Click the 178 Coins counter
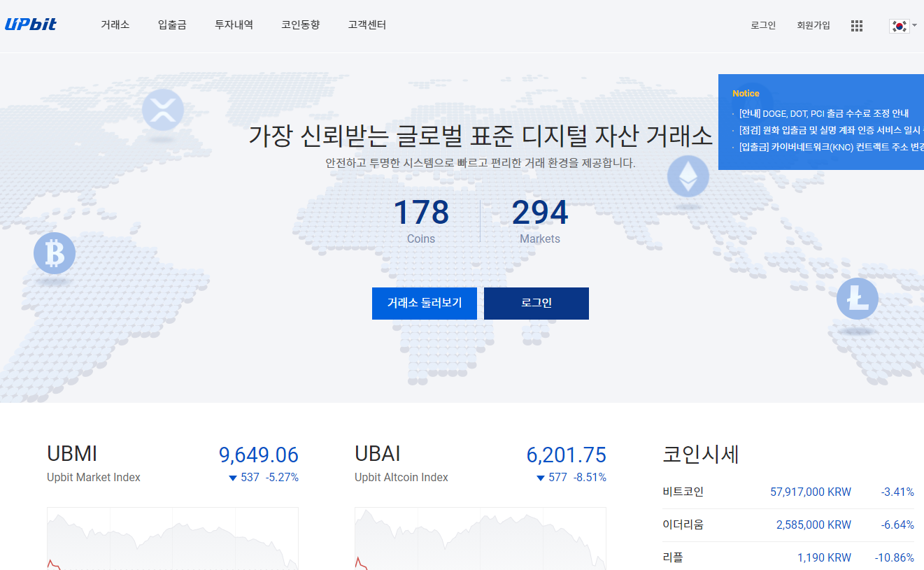The height and width of the screenshot is (570, 924). tap(421, 220)
